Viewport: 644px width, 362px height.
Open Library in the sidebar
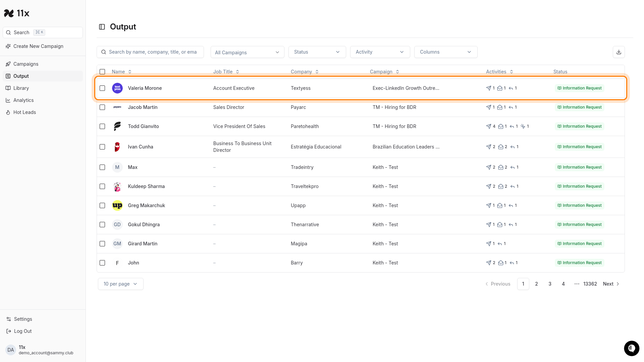[43, 88]
